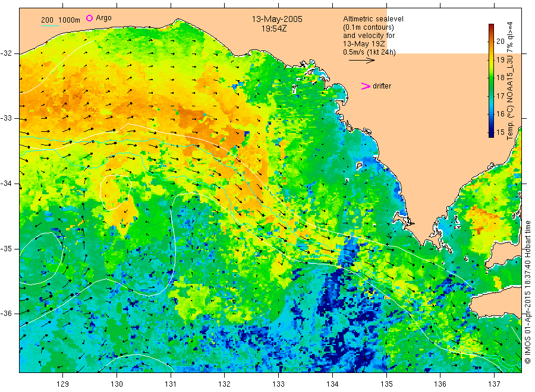Click the date text '13-May-2005'
This screenshot has width=535, height=392.
point(277,19)
